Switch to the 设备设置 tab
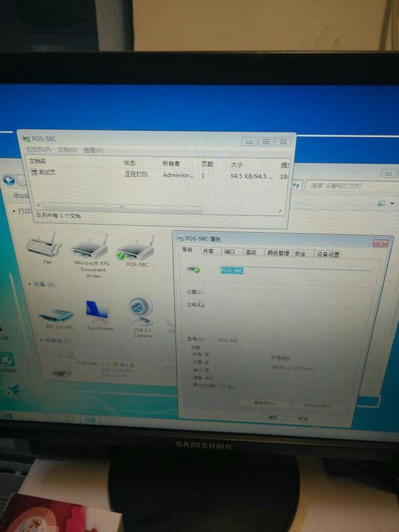 coord(328,254)
